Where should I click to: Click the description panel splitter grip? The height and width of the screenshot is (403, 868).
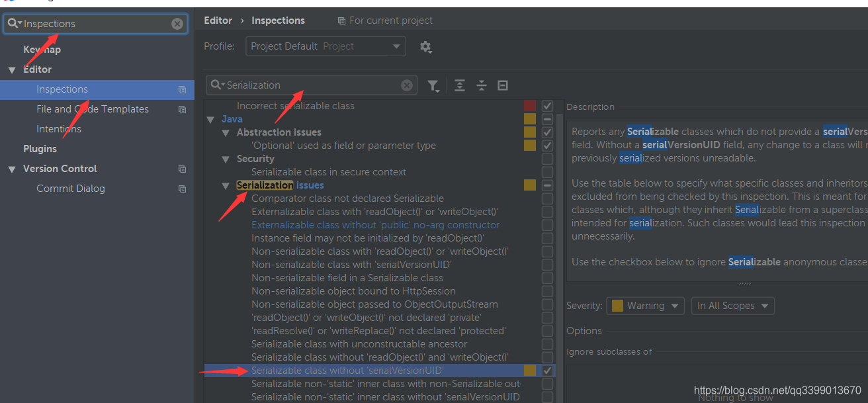[x=744, y=284]
